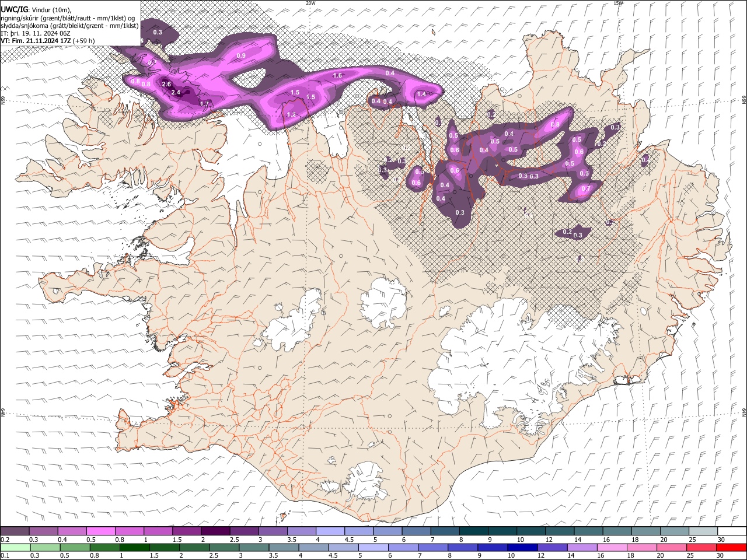The width and height of the screenshot is (747, 560).
Task: Click the '0.9' precipitation value on the map
Action: 241,55
